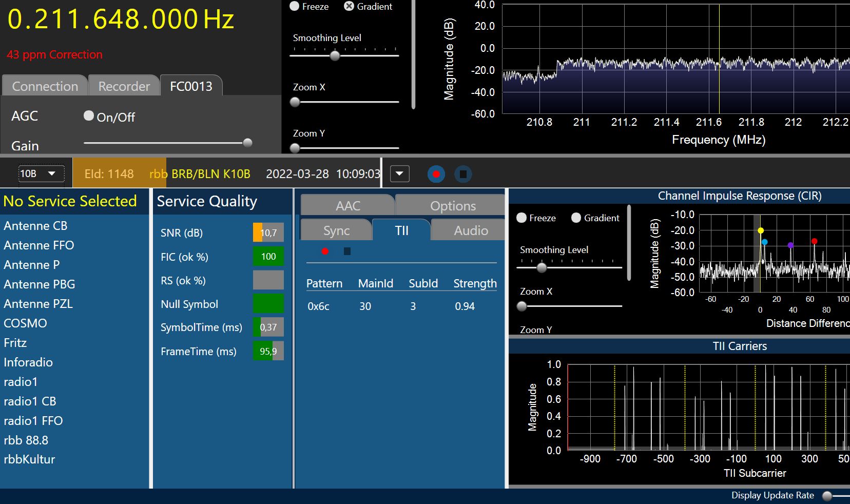Choose rbbKultur from the service list
850x504 pixels.
tap(29, 459)
